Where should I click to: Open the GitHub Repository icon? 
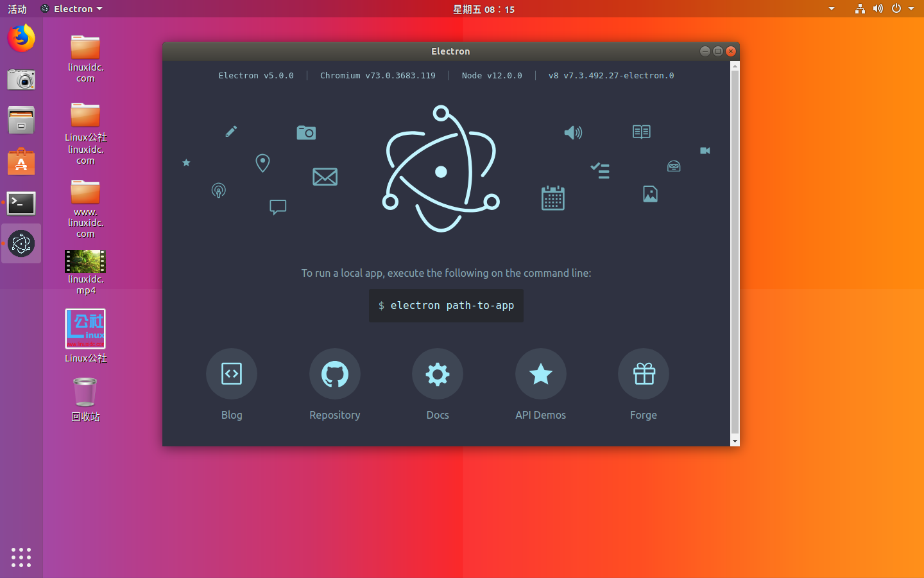[x=335, y=374]
